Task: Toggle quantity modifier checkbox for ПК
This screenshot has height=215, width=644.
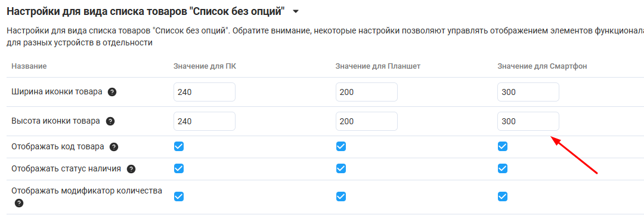Action: pyautogui.click(x=179, y=196)
